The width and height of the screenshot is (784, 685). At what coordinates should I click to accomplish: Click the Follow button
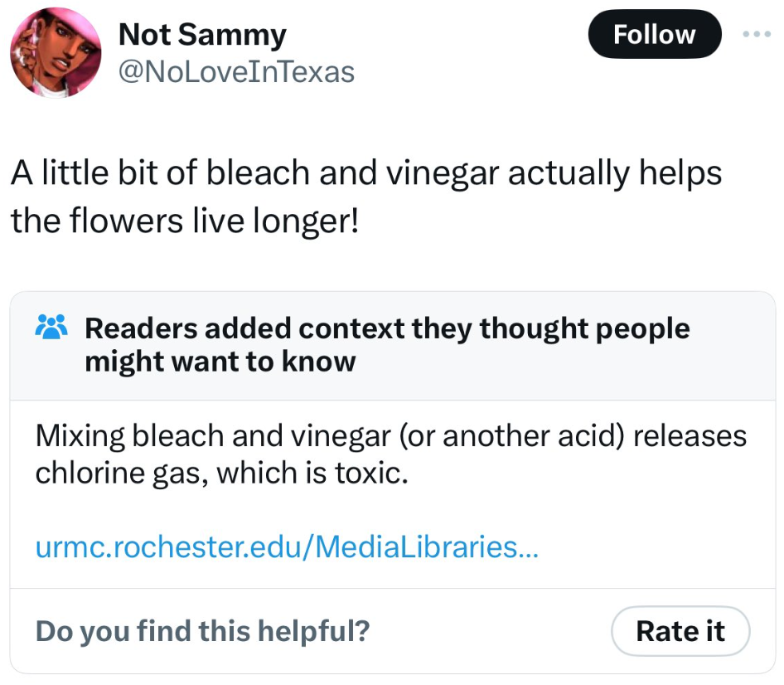654,35
